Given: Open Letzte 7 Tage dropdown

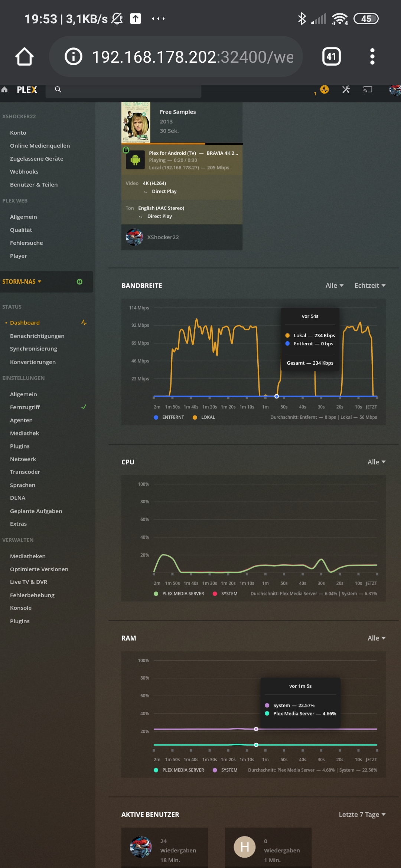Looking at the screenshot, I should (362, 815).
